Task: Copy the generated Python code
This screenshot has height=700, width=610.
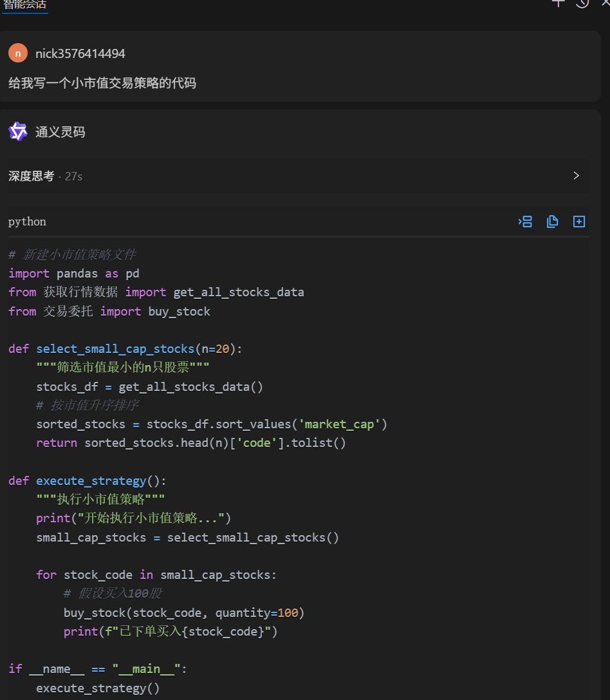Action: point(552,222)
